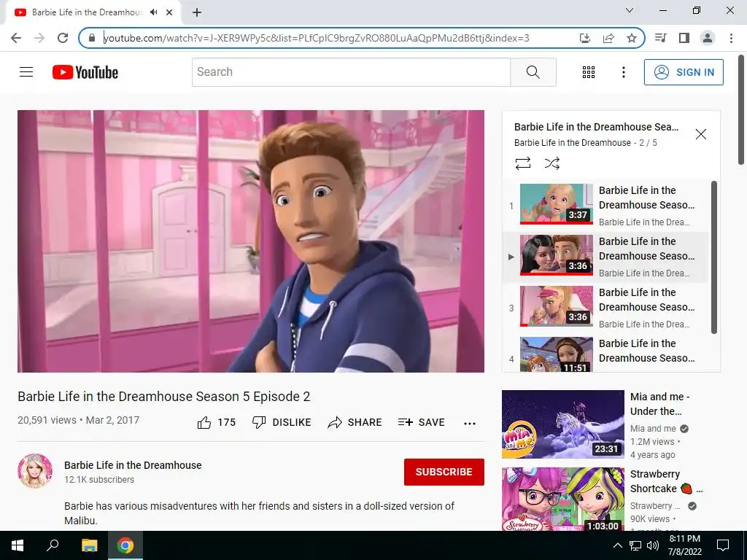This screenshot has height=560, width=747.
Task: Click the YouTube search field
Action: (351, 72)
